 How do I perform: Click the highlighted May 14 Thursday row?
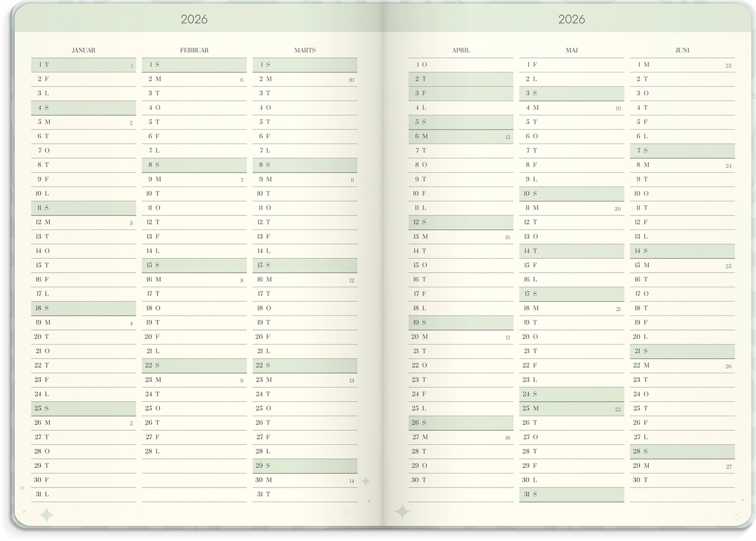(x=571, y=251)
